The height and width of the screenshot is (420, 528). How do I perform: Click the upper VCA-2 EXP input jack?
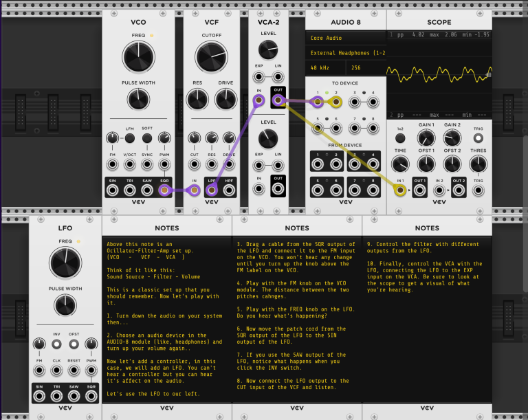tap(258, 77)
